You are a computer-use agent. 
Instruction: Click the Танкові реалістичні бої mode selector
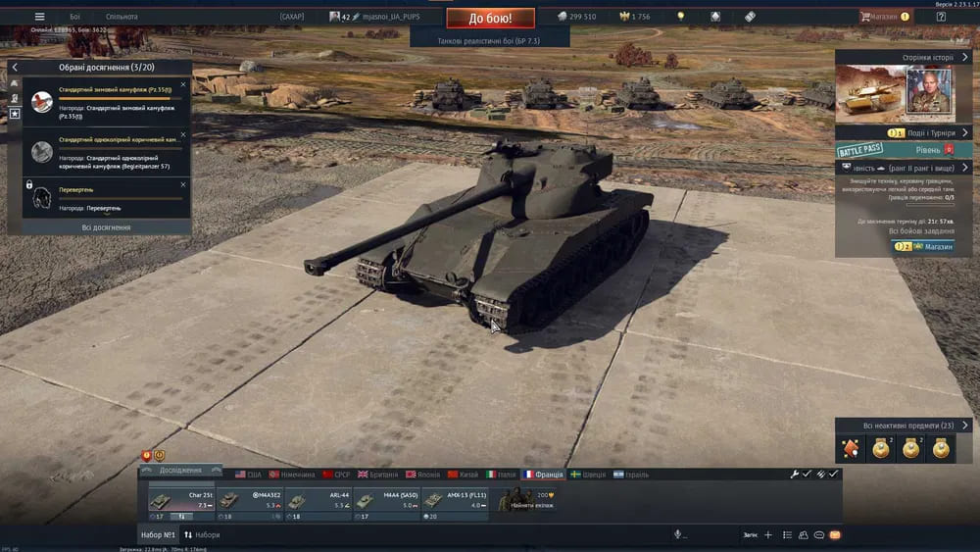(490, 41)
